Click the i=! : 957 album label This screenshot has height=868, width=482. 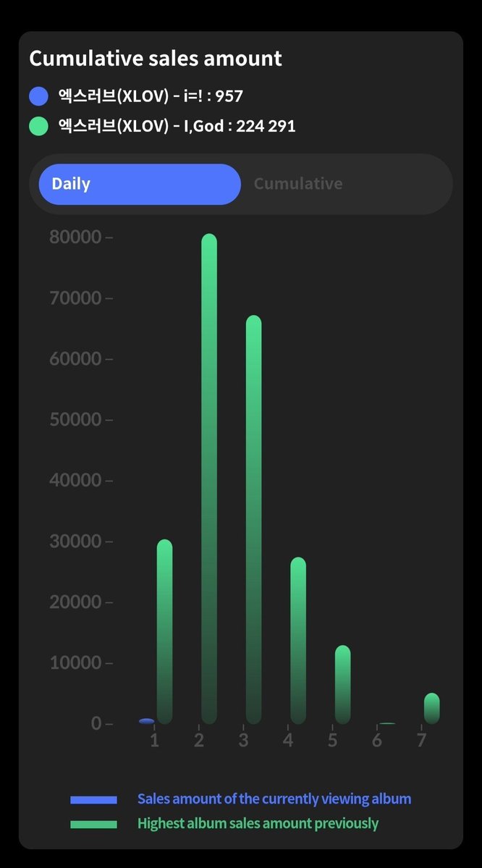(x=151, y=96)
